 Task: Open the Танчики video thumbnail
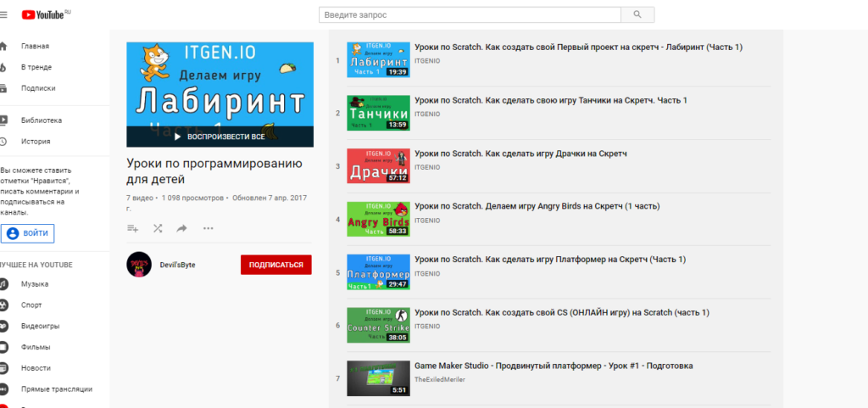click(x=378, y=113)
